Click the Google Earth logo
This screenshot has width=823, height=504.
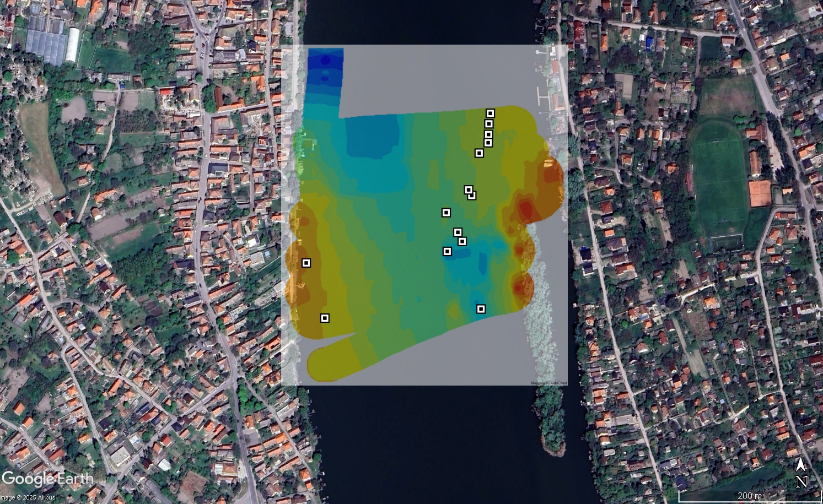[47, 478]
